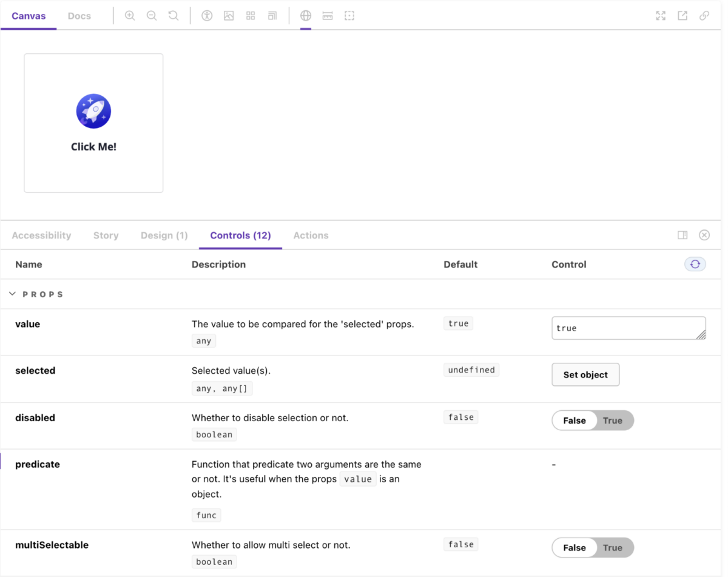Open story in fullscreen mode
Image resolution: width=728 pixels, height=577 pixels.
point(660,15)
